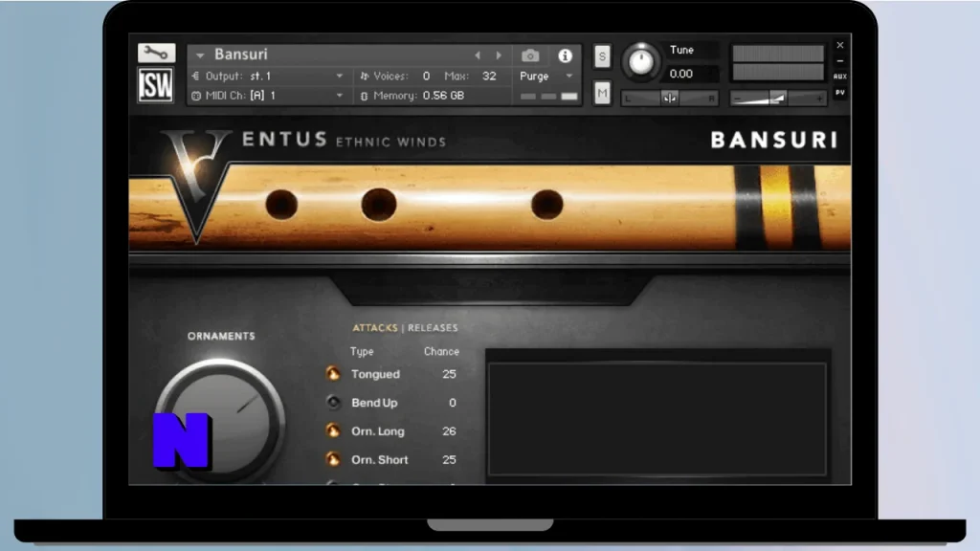980x551 pixels.
Task: Click the volume slider in header
Action: pos(778,99)
